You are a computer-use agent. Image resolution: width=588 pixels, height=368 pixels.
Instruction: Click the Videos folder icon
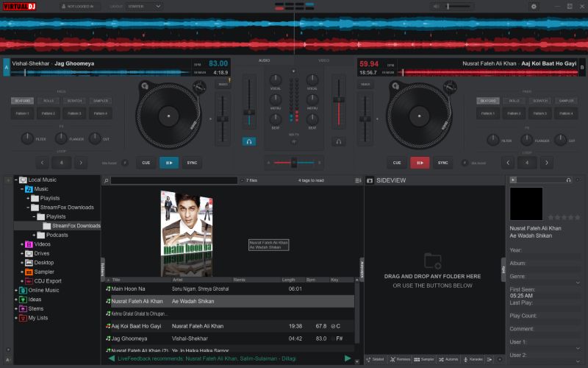tap(29, 244)
